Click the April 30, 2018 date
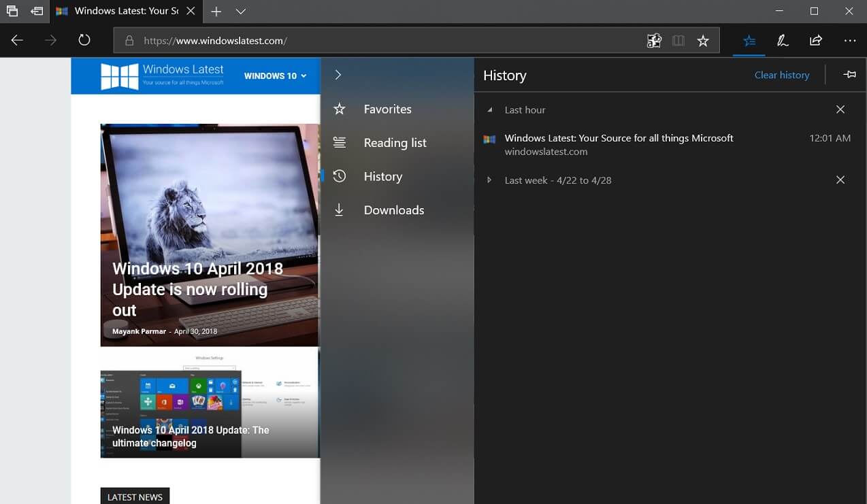The image size is (867, 504). [195, 331]
